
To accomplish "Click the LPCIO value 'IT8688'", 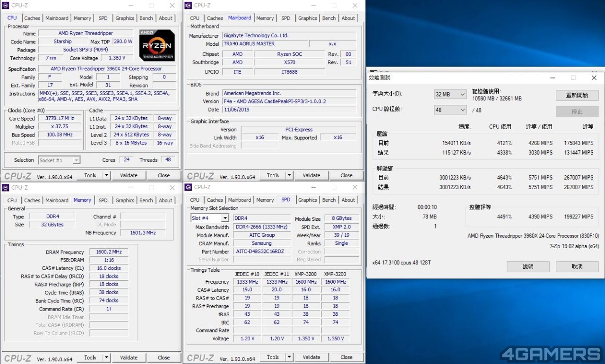I will pos(289,72).
